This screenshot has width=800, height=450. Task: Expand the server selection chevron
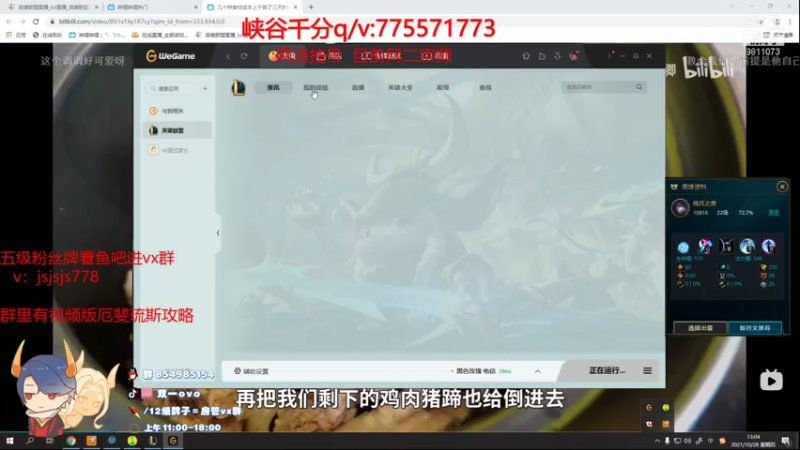538,371
